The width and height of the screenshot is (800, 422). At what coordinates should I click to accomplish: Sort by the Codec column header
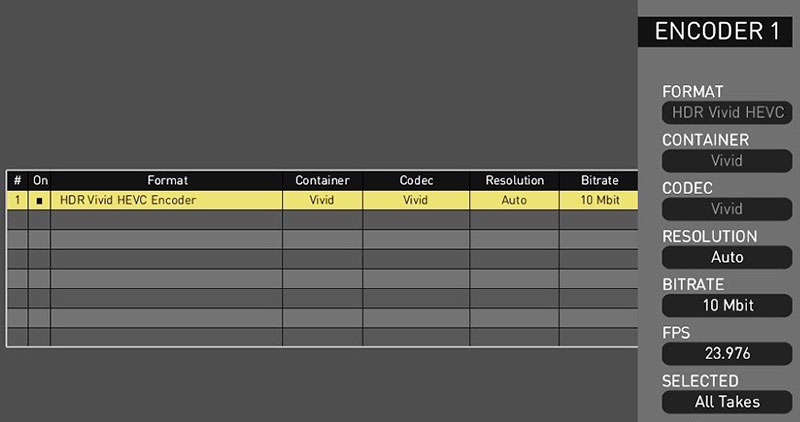(x=415, y=181)
